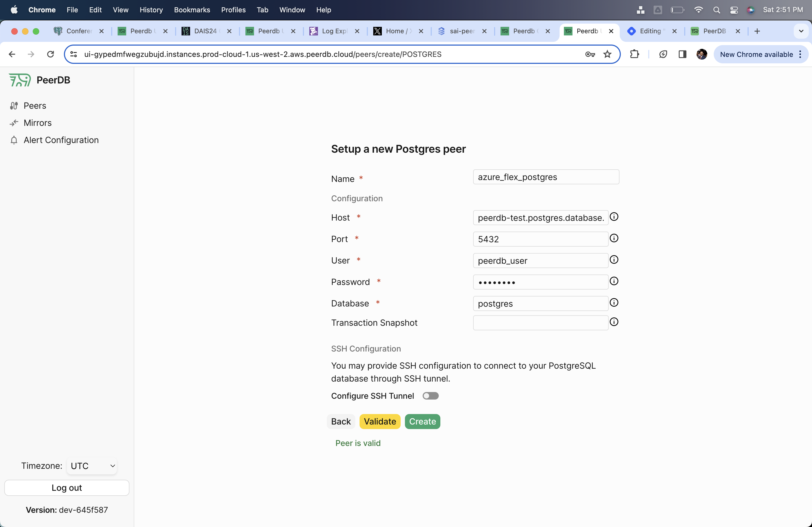Click the Log out button

tap(67, 488)
